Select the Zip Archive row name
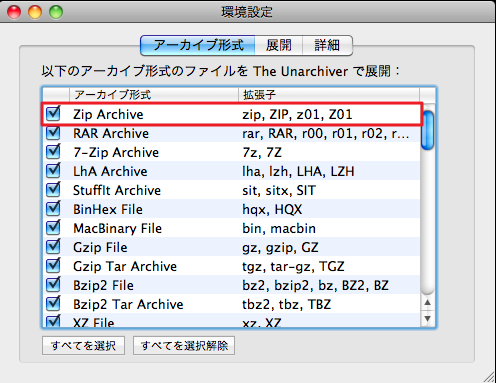Viewport: 496px width, 383px height. pos(108,114)
